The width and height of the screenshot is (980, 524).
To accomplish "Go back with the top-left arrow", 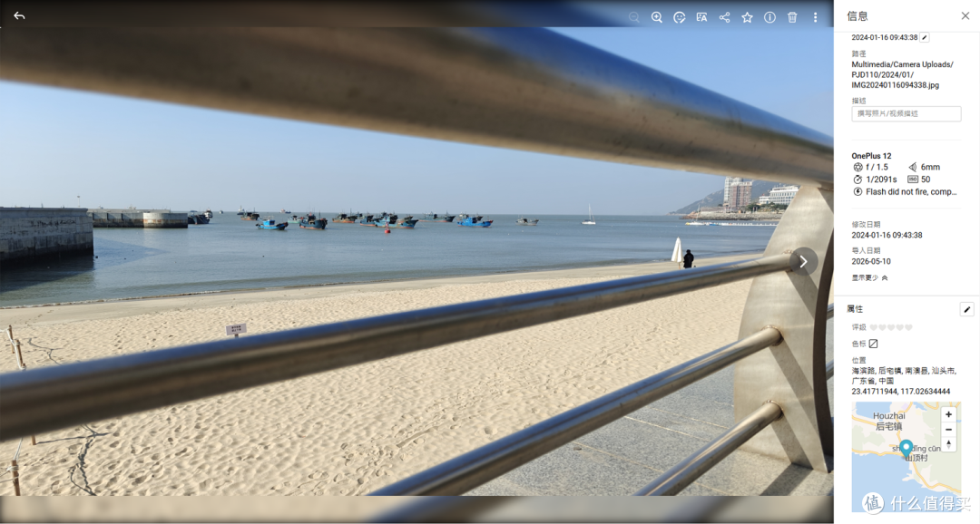I will click(x=19, y=16).
